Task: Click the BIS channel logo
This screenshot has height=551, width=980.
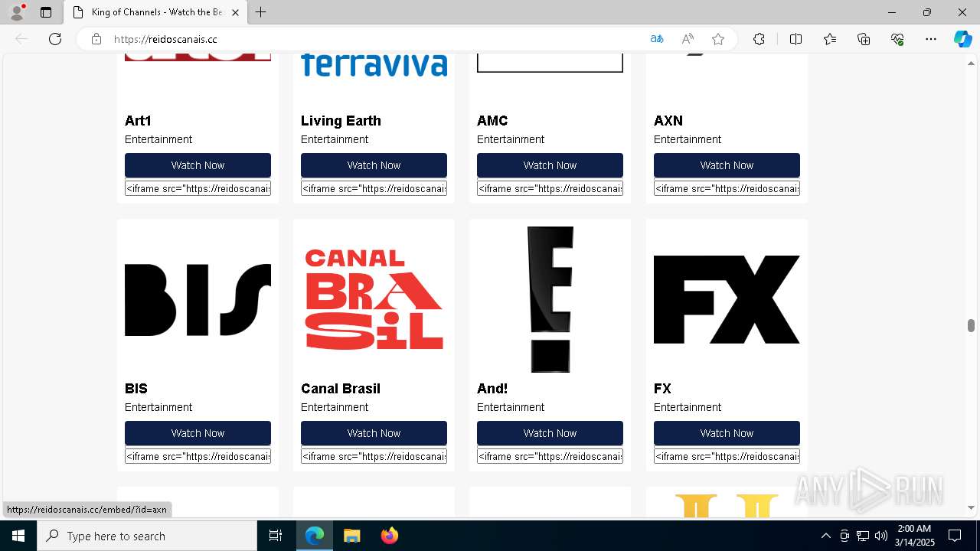Action: (x=198, y=300)
